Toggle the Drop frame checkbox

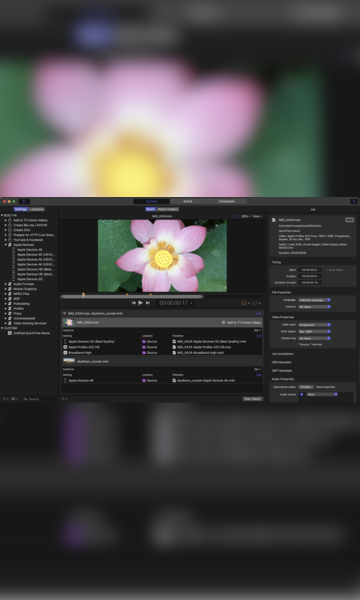(x=327, y=270)
